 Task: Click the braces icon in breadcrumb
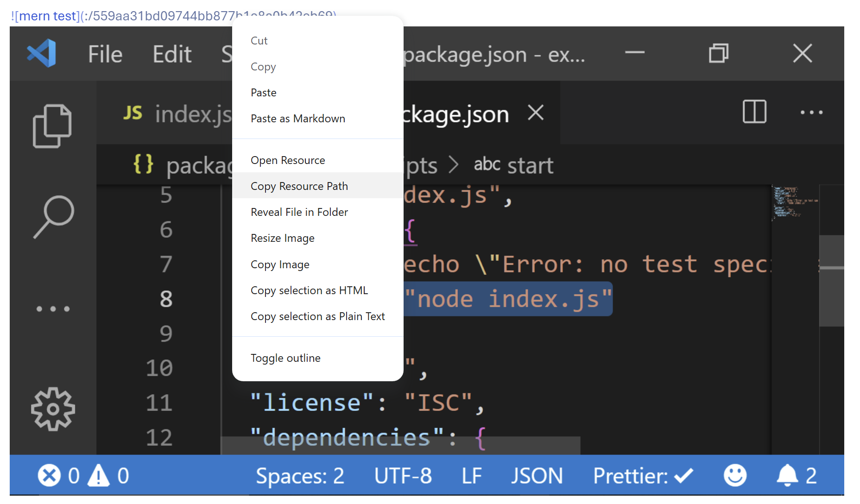coord(143,164)
